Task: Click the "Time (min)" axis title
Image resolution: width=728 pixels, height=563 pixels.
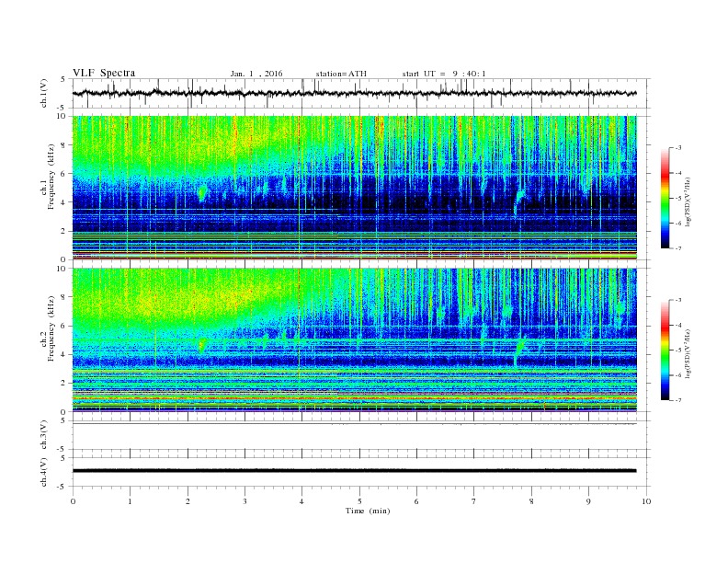Action: 368,511
